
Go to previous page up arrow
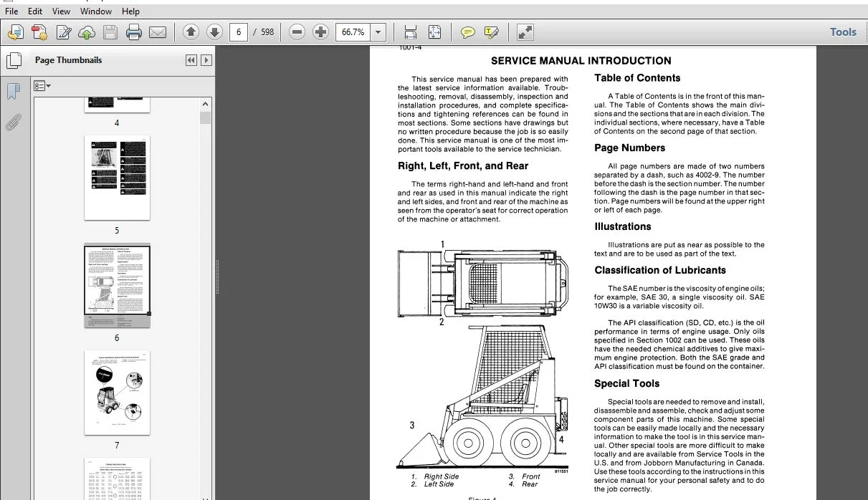point(191,32)
